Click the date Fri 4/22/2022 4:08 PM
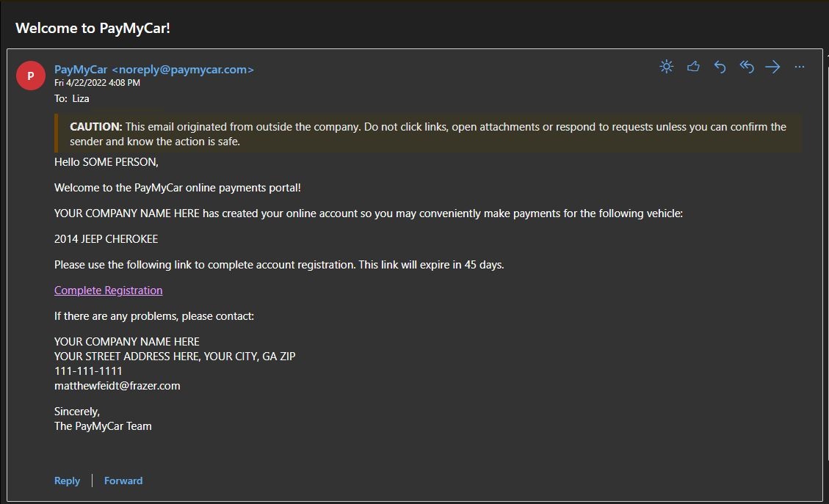 [x=97, y=82]
